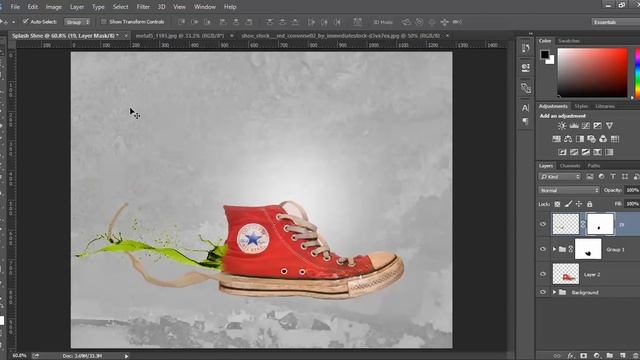Expand the Background group folder
640x360 pixels.
click(x=554, y=292)
